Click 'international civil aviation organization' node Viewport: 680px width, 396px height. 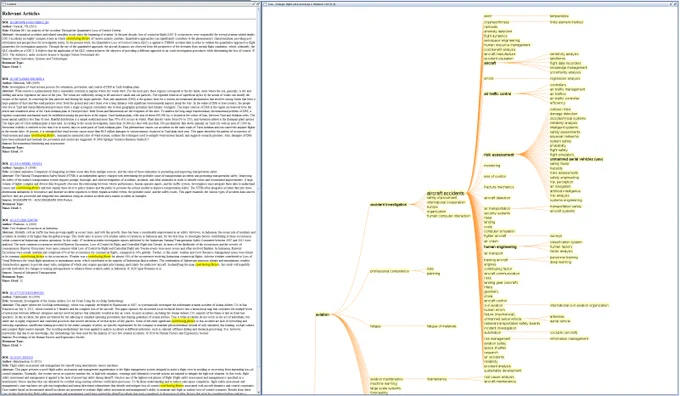point(579,305)
